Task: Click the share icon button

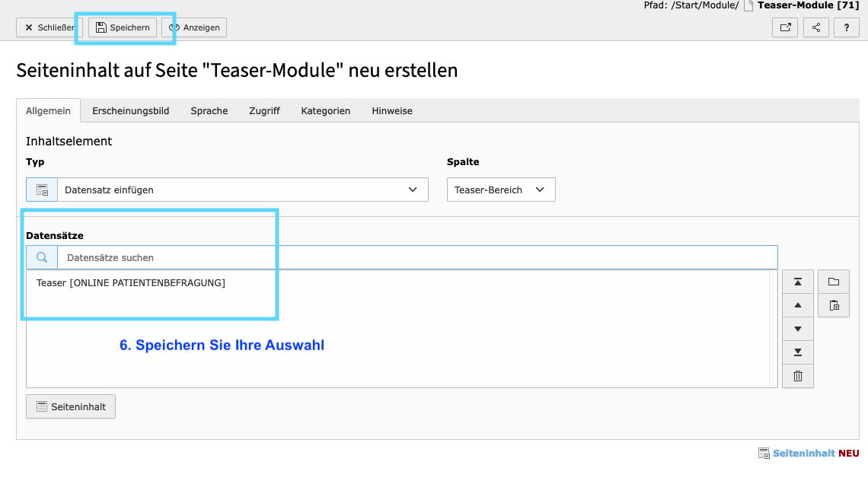Action: pyautogui.click(x=816, y=27)
